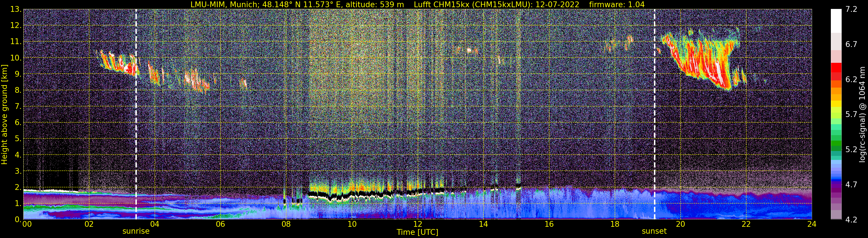Click the time-axis tick '04'

(x=154, y=224)
